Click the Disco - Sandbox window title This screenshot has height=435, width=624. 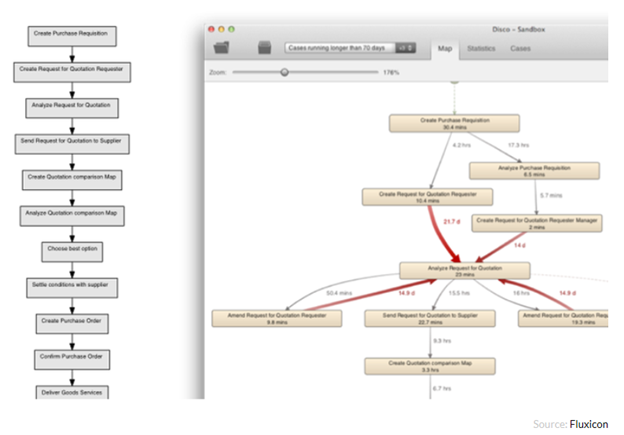click(x=519, y=29)
